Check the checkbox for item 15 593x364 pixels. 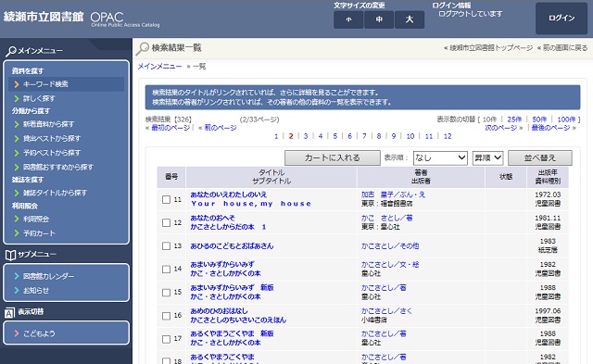coord(166,293)
